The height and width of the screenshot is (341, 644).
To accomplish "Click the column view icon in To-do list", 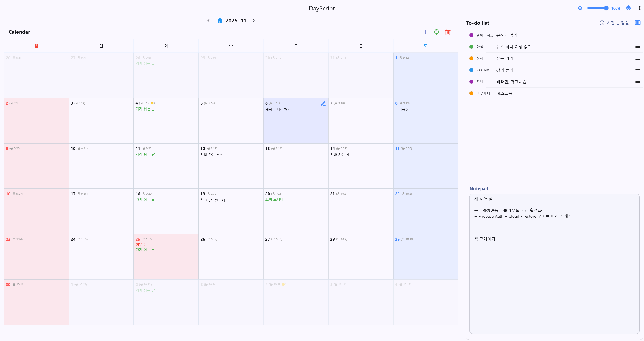I will [x=637, y=23].
